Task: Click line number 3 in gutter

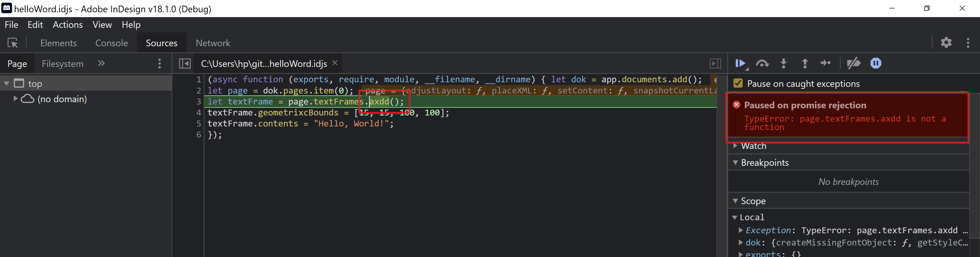Action: (198, 102)
